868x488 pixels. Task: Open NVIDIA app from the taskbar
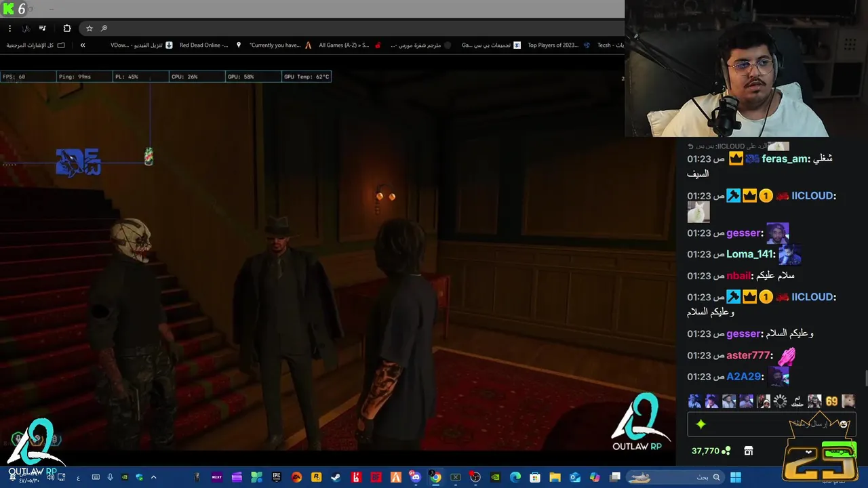click(495, 477)
